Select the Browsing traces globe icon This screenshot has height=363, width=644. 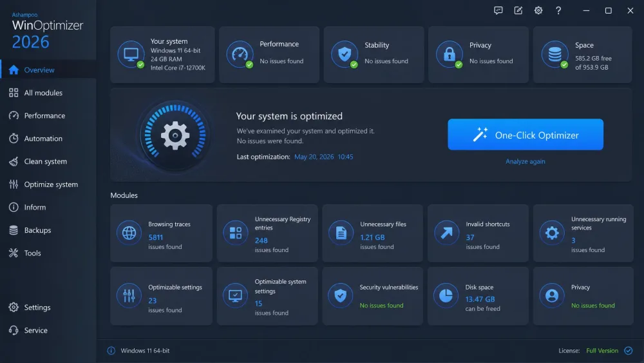tap(129, 233)
